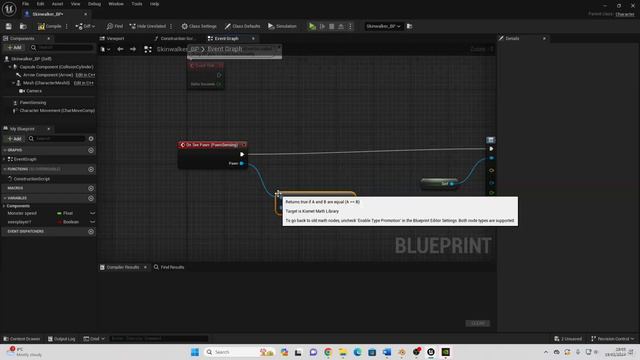Click the Save blueprint icon in toolbar
This screenshot has width=640, height=360.
pos(9,26)
